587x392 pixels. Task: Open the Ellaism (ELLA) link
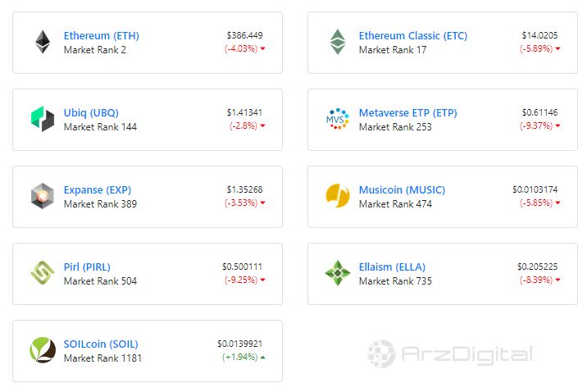(x=392, y=267)
